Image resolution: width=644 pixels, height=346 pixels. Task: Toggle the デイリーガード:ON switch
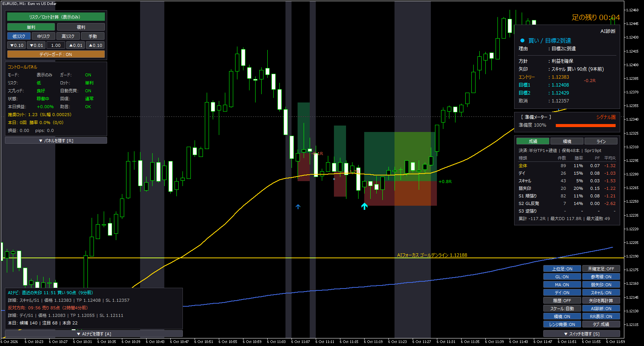click(x=56, y=54)
